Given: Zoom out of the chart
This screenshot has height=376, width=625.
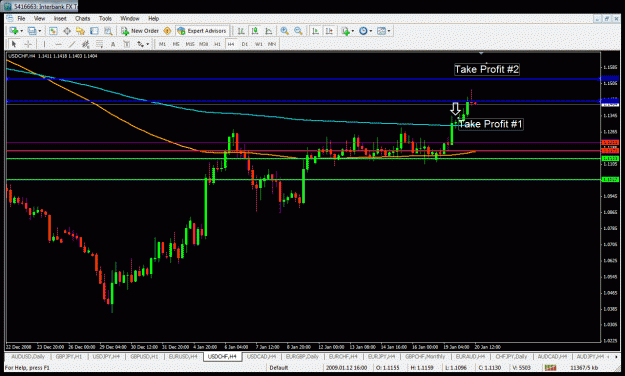Looking at the screenshot, I should (x=298, y=31).
